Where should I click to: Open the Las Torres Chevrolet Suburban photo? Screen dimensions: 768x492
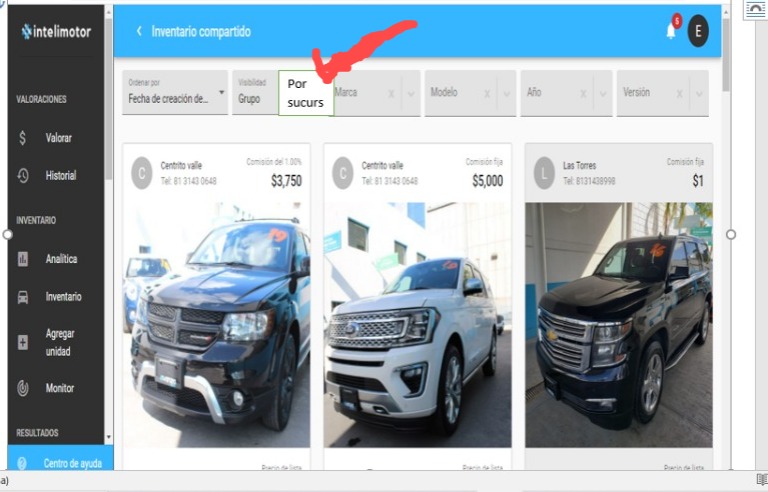[x=619, y=325]
